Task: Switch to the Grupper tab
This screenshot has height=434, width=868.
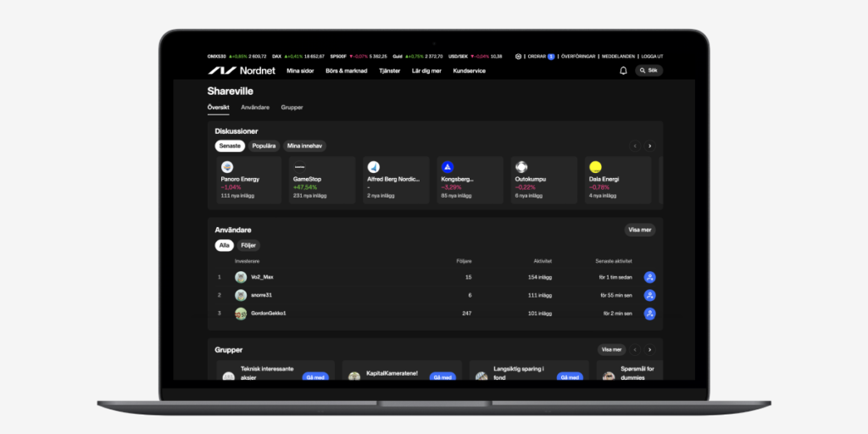Action: [292, 108]
